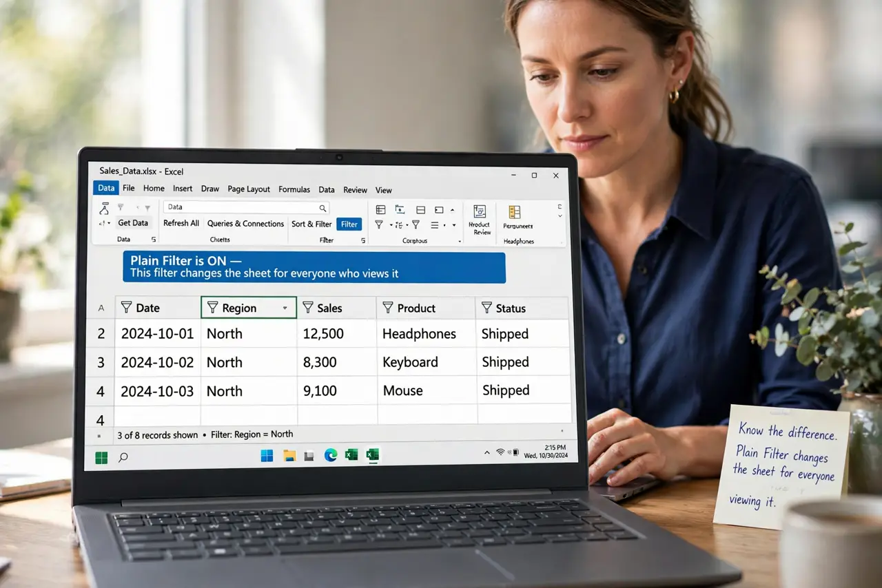Click the Sort & Filter button

point(311,224)
